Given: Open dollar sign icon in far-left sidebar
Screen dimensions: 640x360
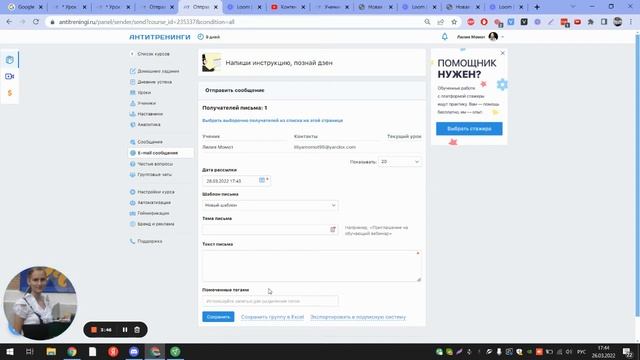Looking at the screenshot, I should coord(10,93).
